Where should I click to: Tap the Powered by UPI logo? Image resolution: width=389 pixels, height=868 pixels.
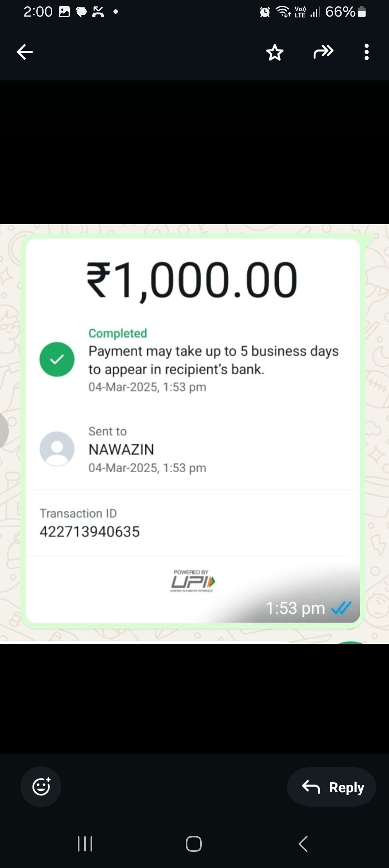pos(192,581)
